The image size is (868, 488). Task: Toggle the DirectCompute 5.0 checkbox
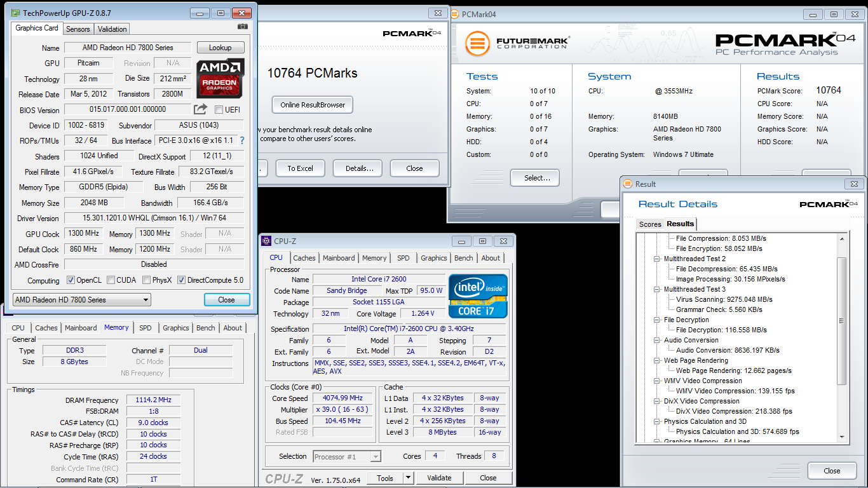tap(182, 280)
